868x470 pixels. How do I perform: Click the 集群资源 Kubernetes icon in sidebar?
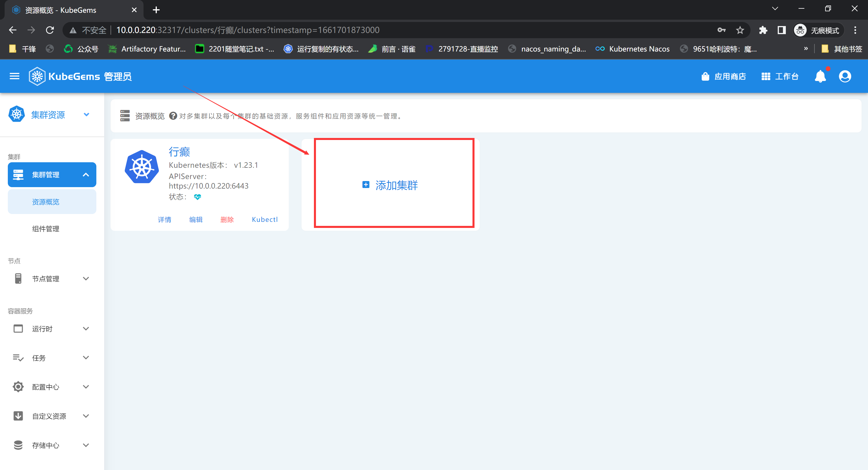[16, 114]
